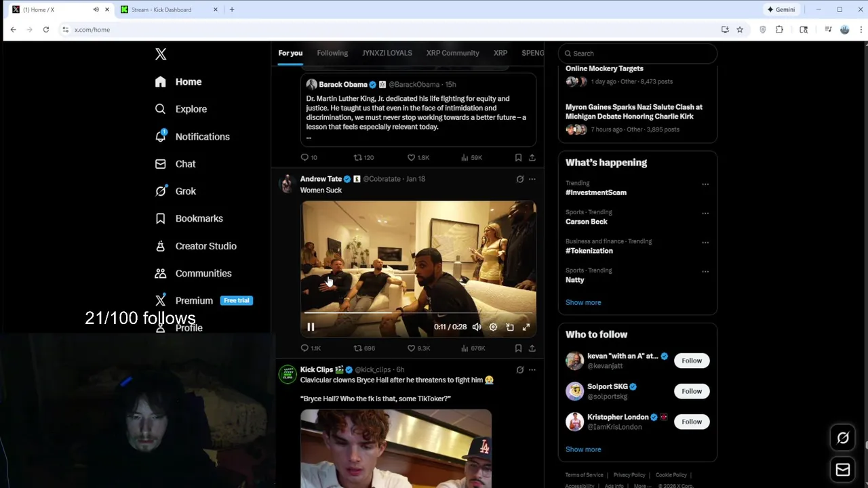Open Gemini in Chrome

pyautogui.click(x=781, y=9)
